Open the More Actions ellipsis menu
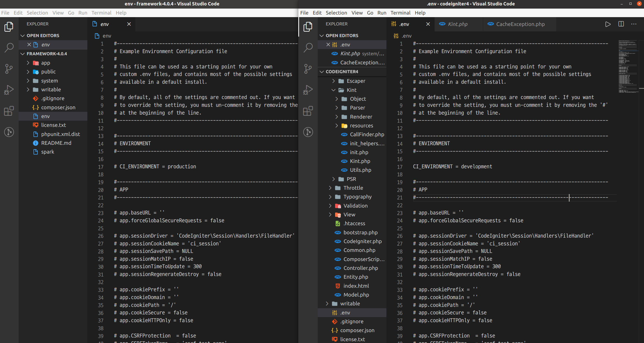 (x=634, y=24)
